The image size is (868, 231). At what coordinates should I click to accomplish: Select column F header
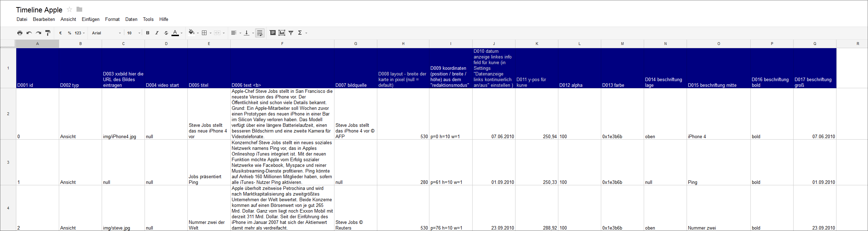(x=282, y=44)
